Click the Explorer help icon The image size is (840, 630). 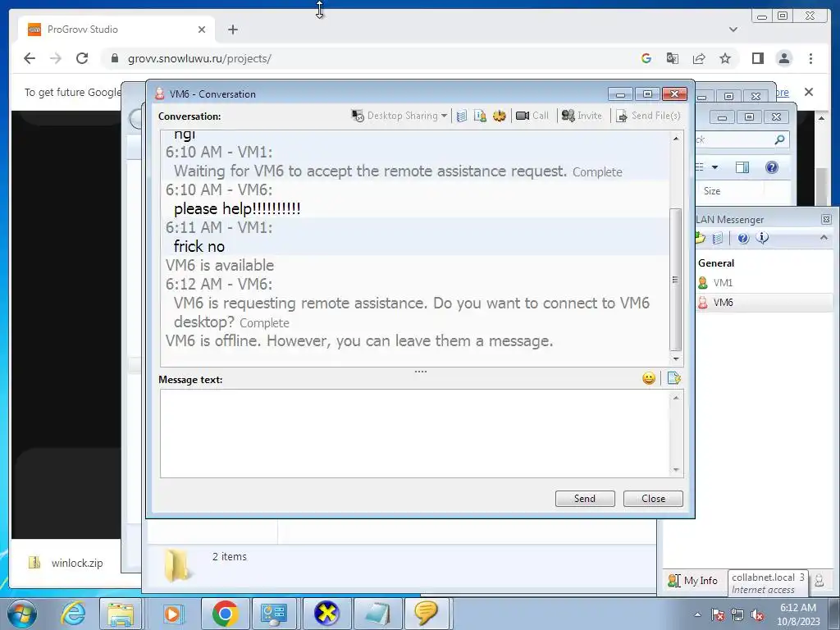(771, 167)
